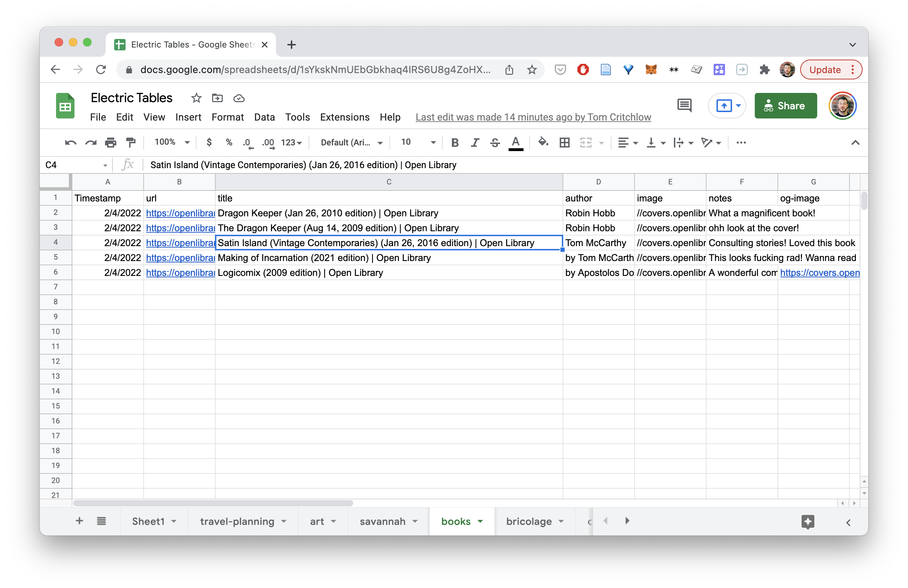Click the Print icon
The height and width of the screenshot is (588, 908).
[x=111, y=143]
